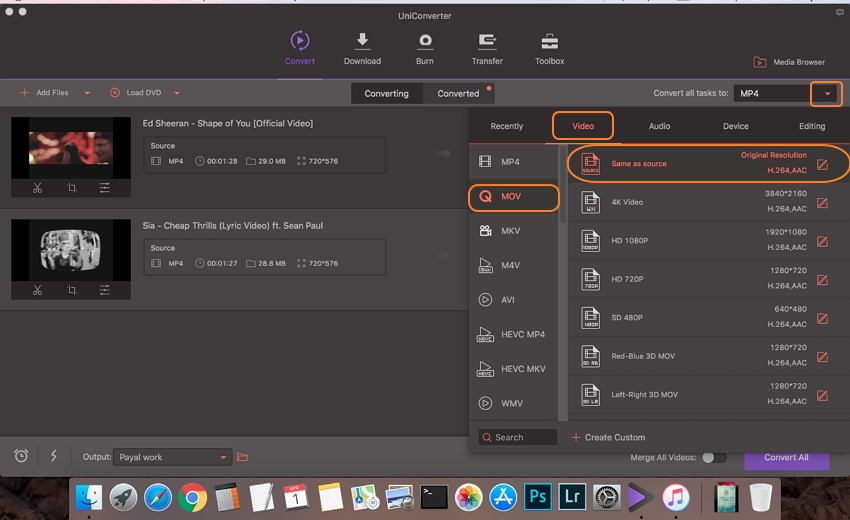Click Convert All button
Viewport: 850px width, 520px height.
787,459
